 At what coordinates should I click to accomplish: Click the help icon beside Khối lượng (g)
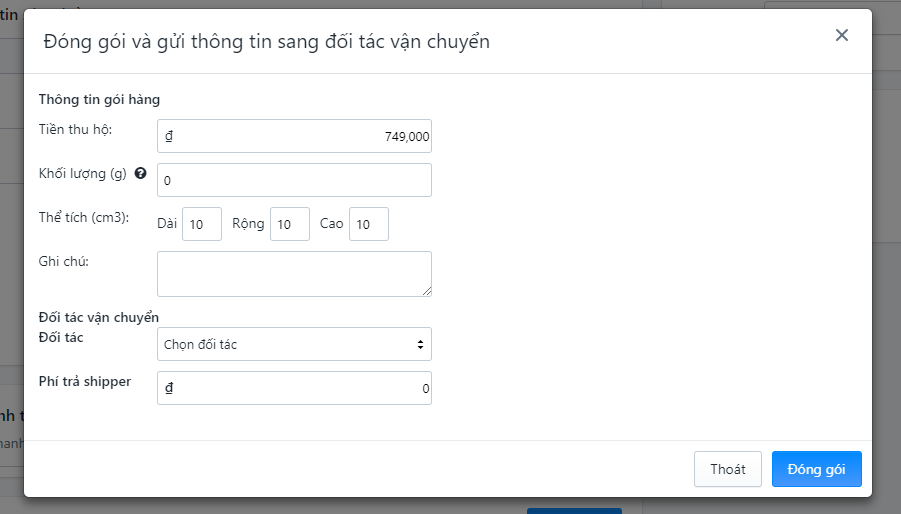tap(140, 173)
